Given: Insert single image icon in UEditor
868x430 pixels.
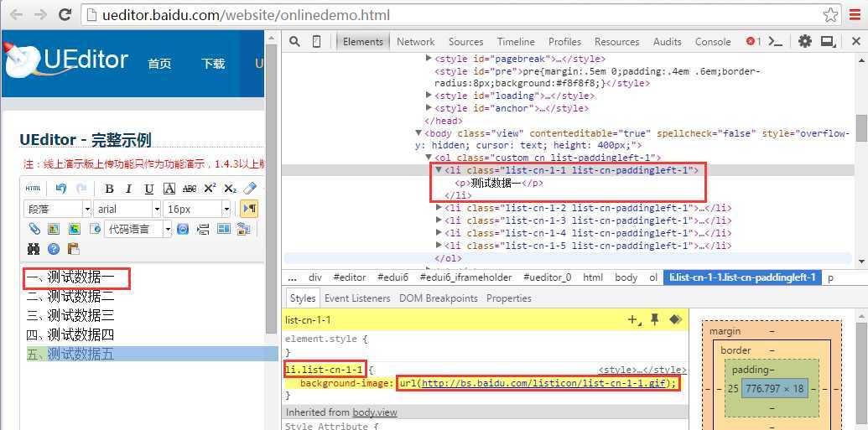Looking at the screenshot, I should (x=54, y=229).
